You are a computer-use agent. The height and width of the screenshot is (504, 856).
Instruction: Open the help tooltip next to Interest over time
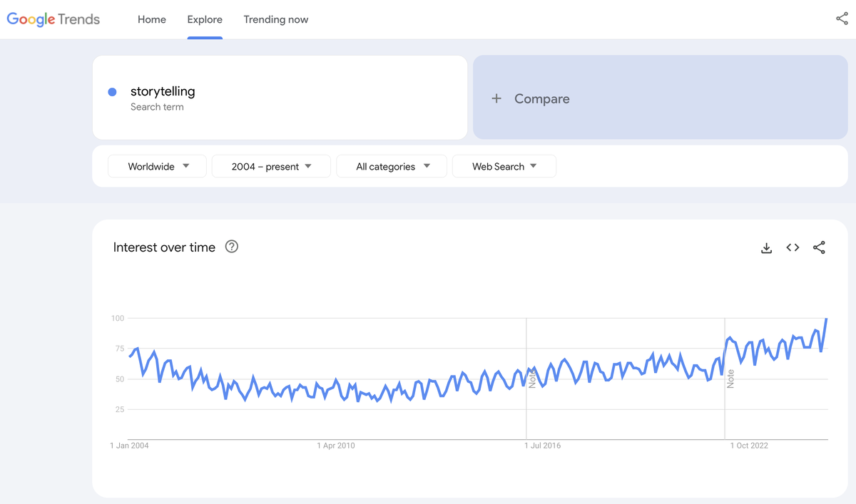pyautogui.click(x=231, y=247)
